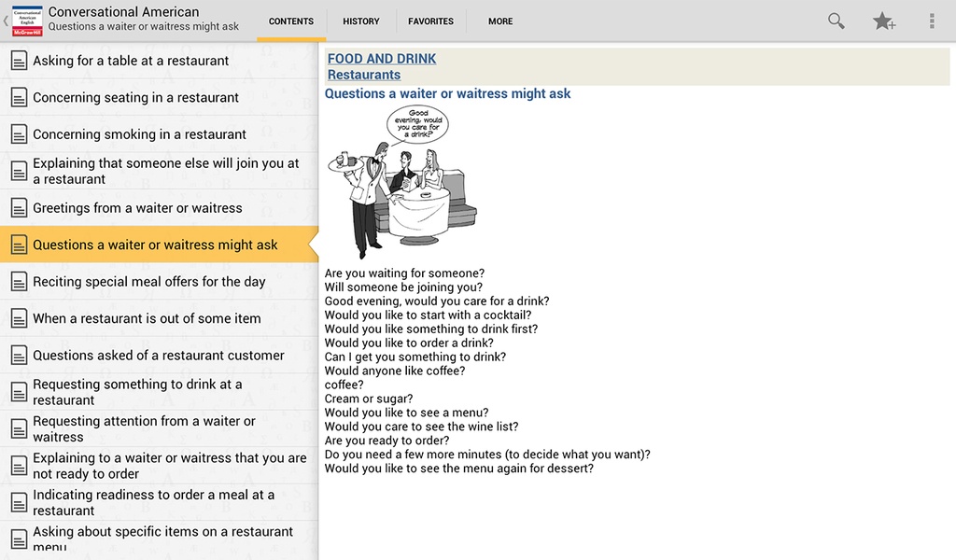This screenshot has width=956, height=560.
Task: Click document icon beside 'Concerning smoking in a restaurant'
Action: (19, 134)
